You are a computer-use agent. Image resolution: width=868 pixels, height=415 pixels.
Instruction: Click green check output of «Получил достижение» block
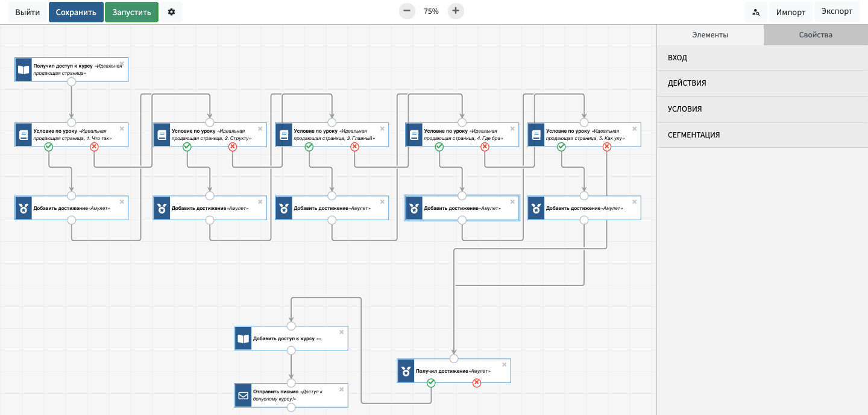click(431, 383)
